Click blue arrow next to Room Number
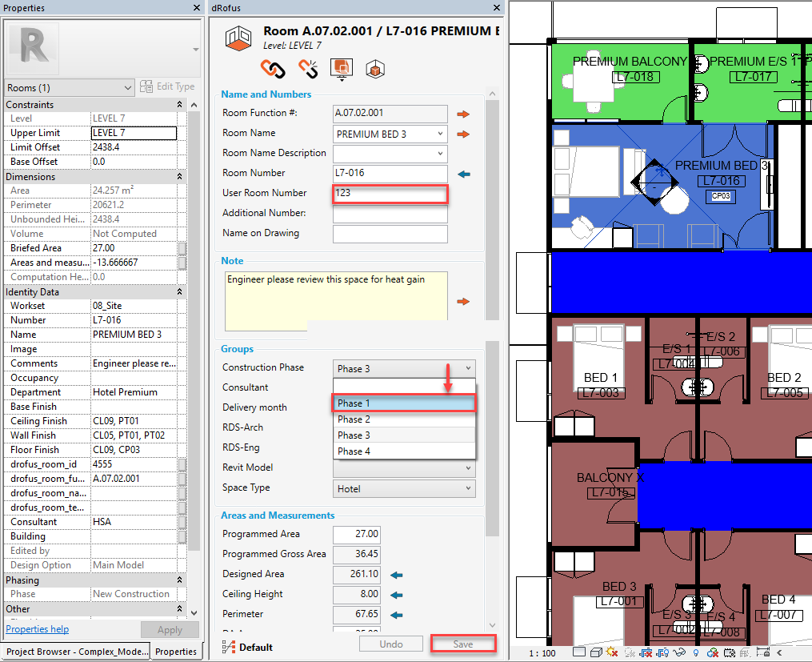 pos(463,174)
